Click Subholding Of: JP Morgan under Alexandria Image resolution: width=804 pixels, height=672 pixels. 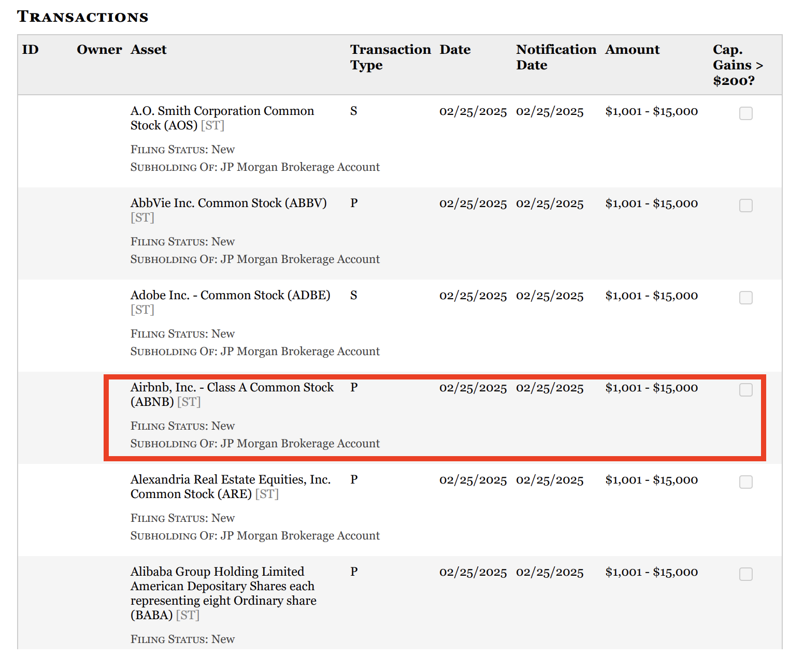click(255, 536)
